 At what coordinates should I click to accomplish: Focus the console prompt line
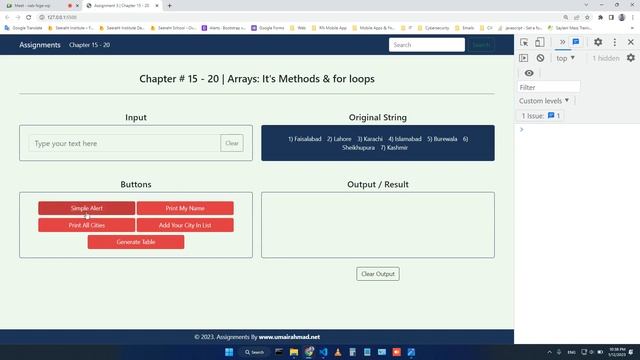click(577, 130)
